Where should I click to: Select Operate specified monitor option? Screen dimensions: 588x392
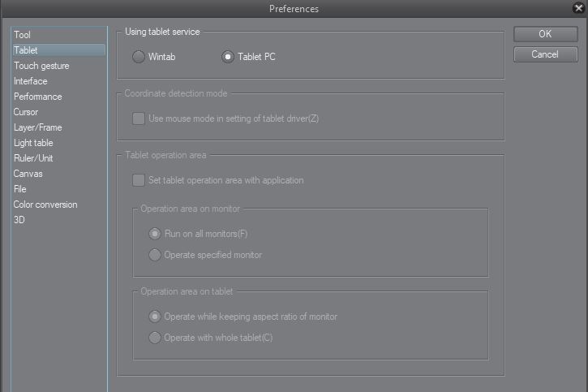pos(155,255)
